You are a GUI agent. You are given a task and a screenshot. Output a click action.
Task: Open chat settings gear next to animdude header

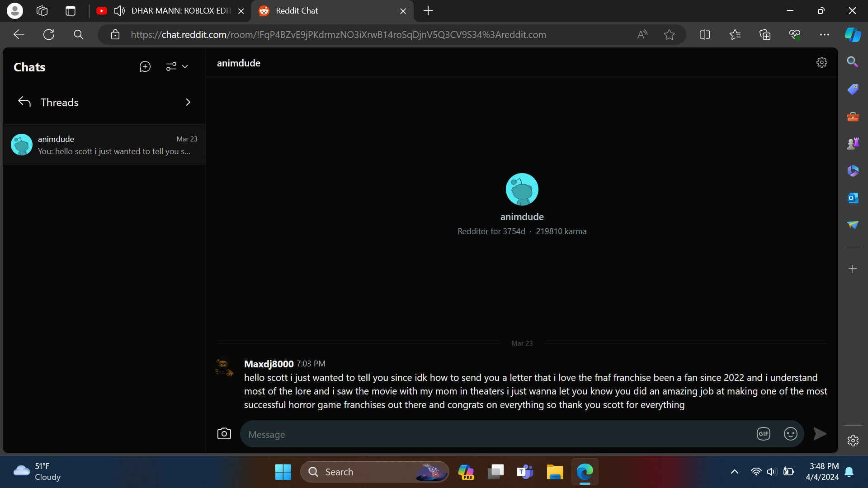pyautogui.click(x=821, y=62)
